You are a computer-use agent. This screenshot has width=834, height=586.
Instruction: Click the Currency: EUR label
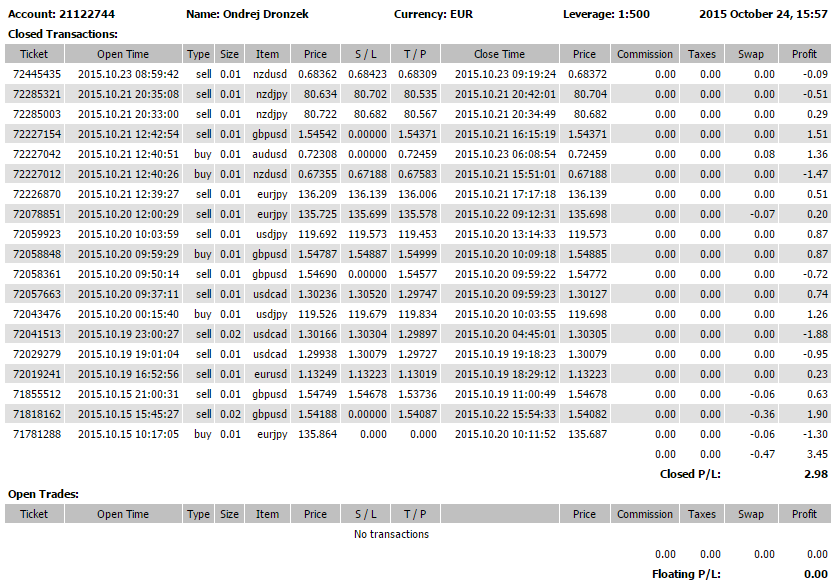[433, 14]
